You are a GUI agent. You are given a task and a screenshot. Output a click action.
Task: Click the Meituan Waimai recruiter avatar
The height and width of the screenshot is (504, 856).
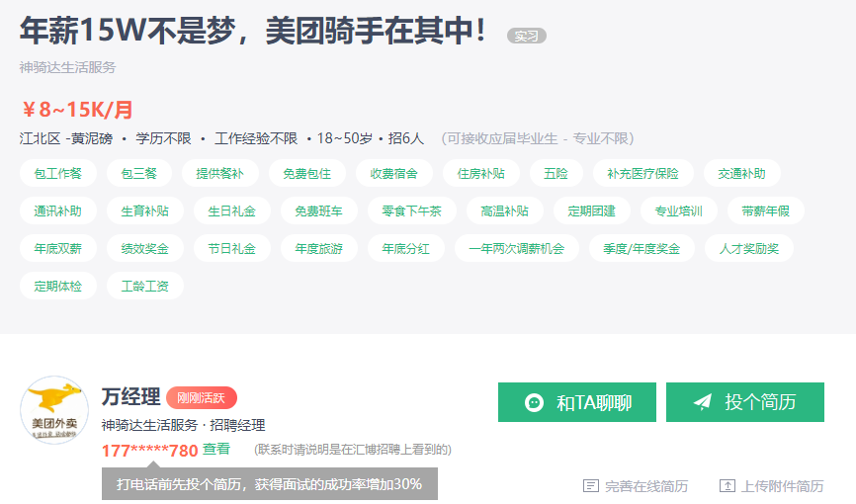tap(54, 410)
